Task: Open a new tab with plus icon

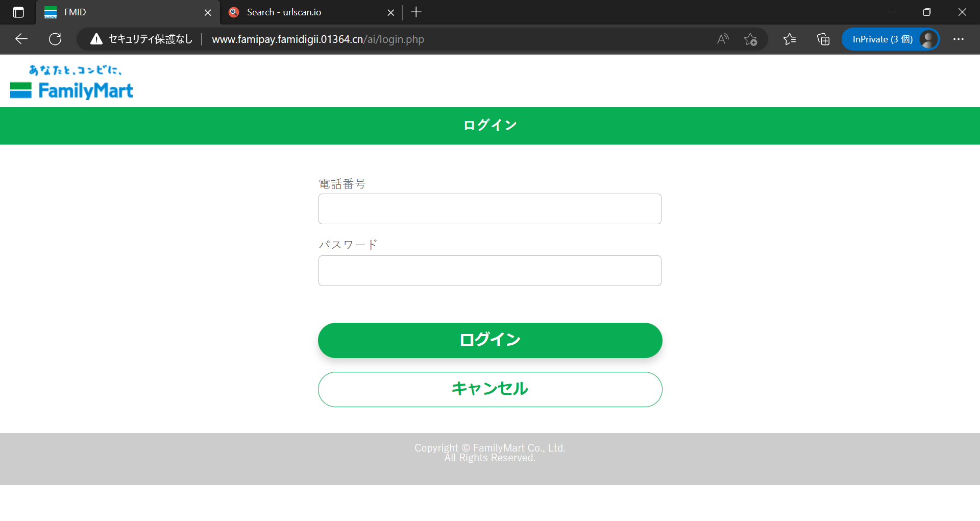Action: click(416, 12)
